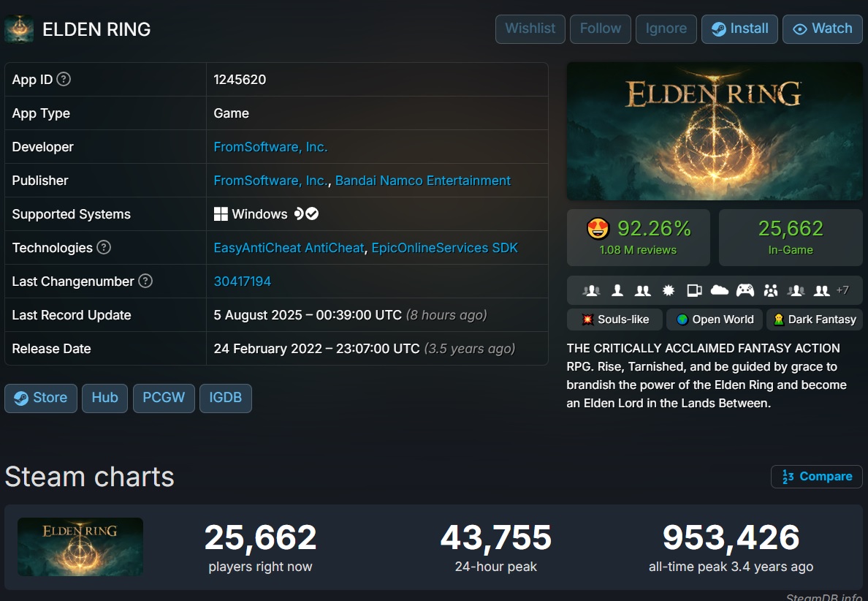
Task: Open the EpicOnlineServices SDK link
Action: pos(444,248)
